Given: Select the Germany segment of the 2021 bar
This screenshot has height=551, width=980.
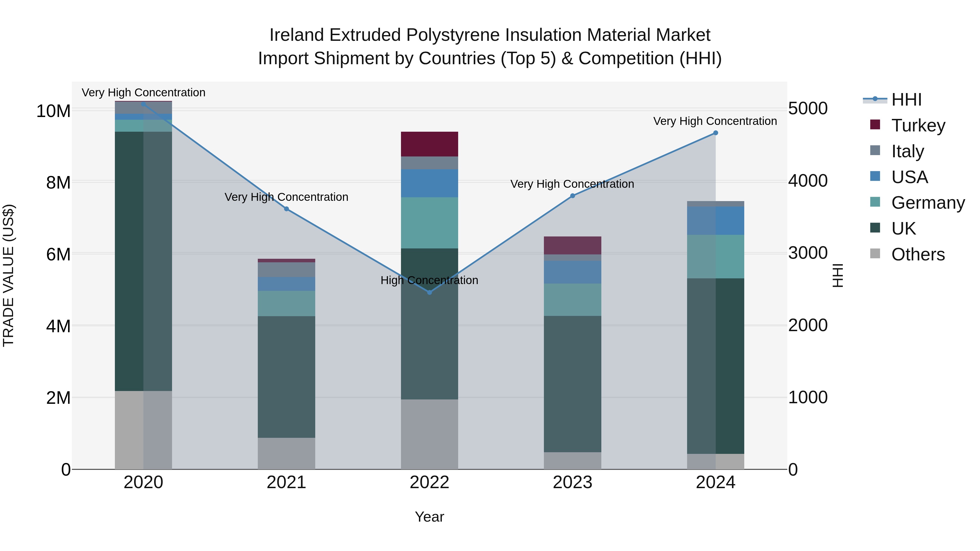Looking at the screenshot, I should (286, 303).
